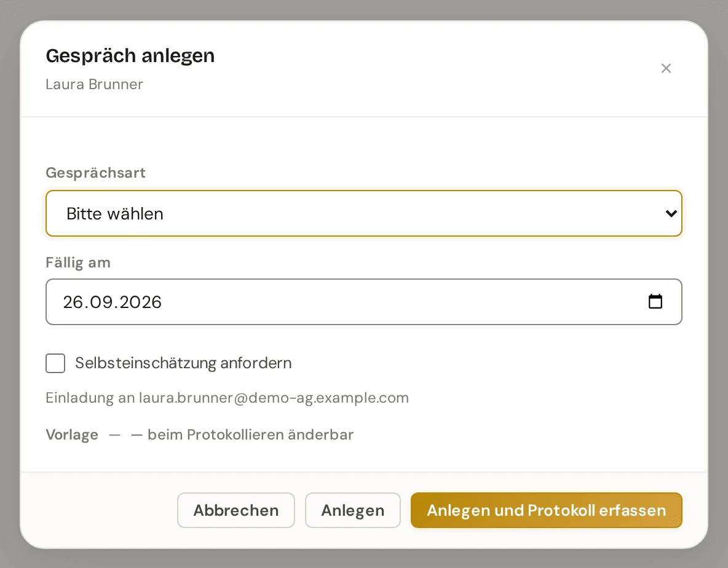Open the Gesprächsart dropdown

363,213
